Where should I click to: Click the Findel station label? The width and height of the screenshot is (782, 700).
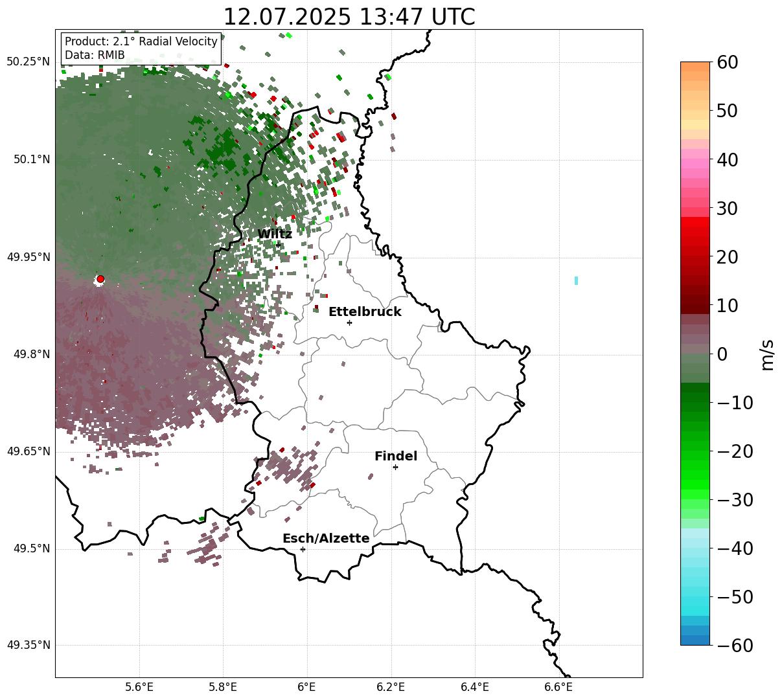(x=396, y=457)
